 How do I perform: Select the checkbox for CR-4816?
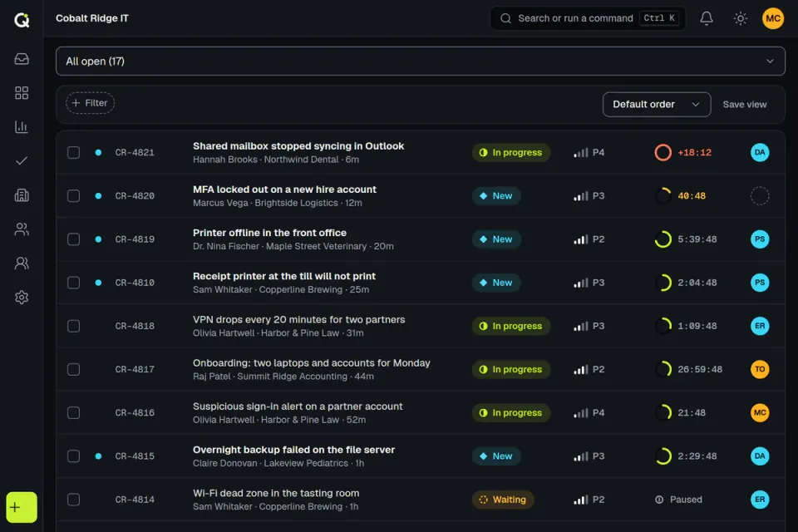pyautogui.click(x=74, y=413)
